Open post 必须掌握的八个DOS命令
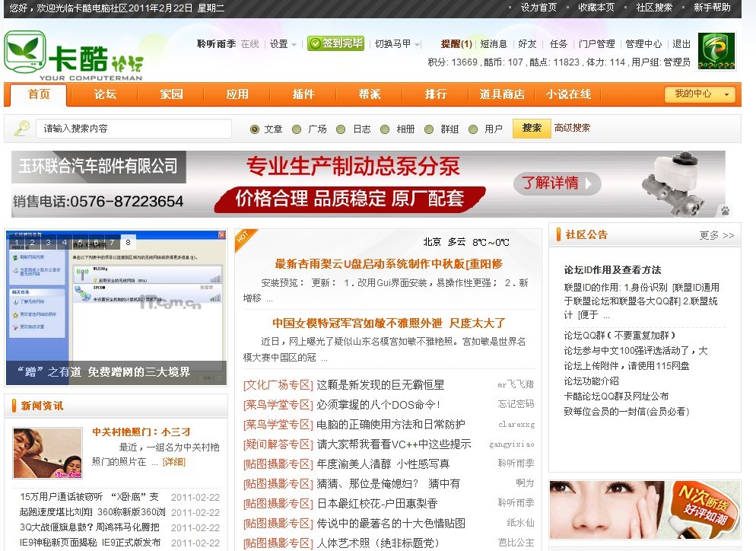Image resolution: width=756 pixels, height=551 pixels. 378,404
